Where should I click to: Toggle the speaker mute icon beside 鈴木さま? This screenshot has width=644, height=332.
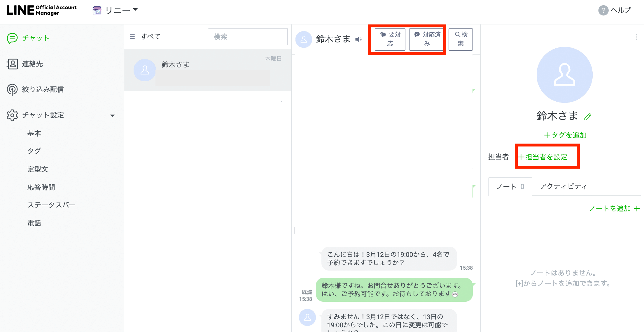tap(358, 39)
